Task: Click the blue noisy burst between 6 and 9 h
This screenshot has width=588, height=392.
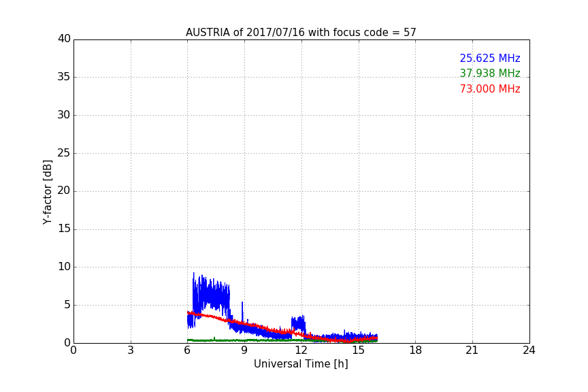Action: [x=211, y=295]
